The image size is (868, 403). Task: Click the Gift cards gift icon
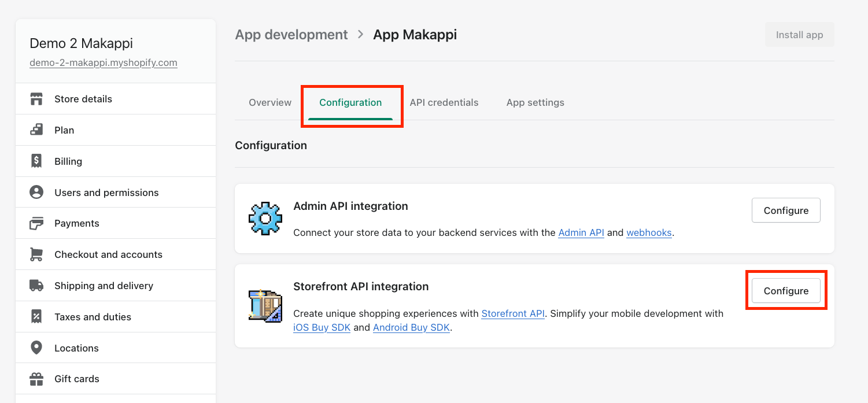pyautogui.click(x=36, y=379)
